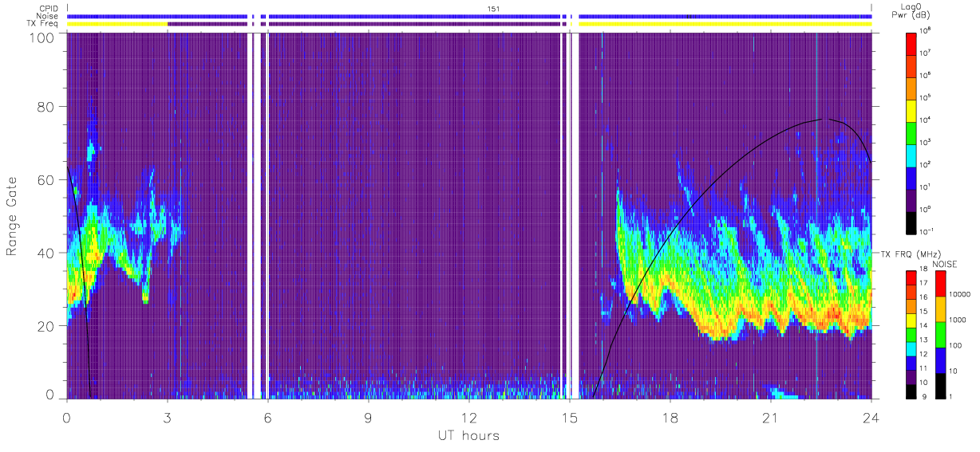
Task: Click the red segment of Lag0 Pwr colorbar
Action: point(911,42)
